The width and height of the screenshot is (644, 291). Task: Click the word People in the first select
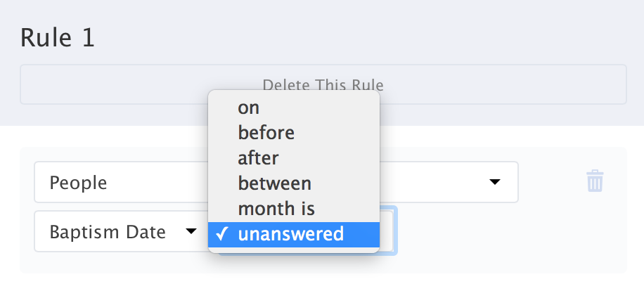point(78,183)
